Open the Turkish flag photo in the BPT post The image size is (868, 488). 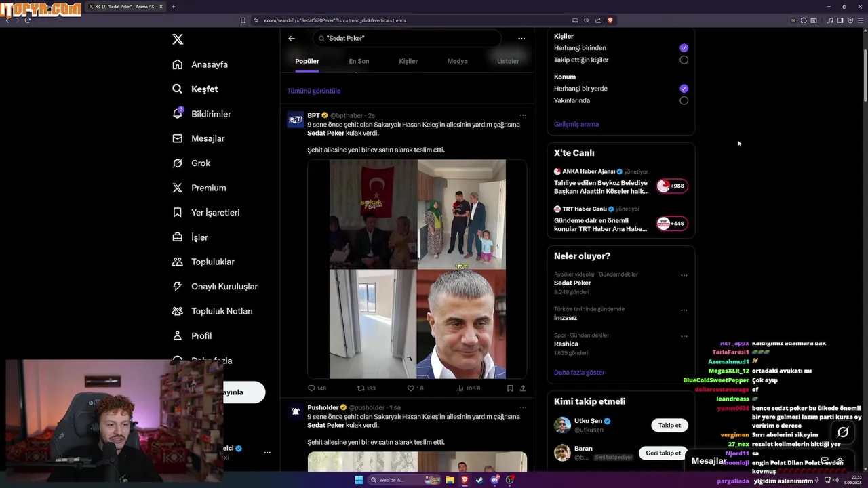click(x=373, y=214)
